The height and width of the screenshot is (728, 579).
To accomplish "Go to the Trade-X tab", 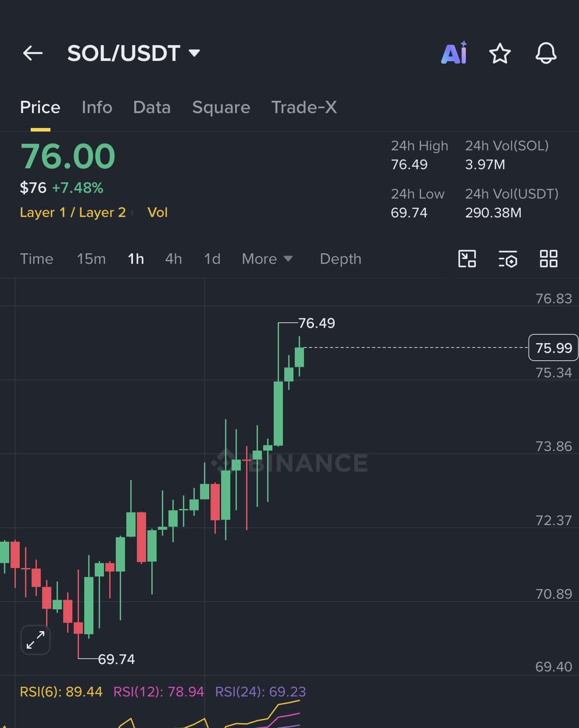I will tap(304, 107).
